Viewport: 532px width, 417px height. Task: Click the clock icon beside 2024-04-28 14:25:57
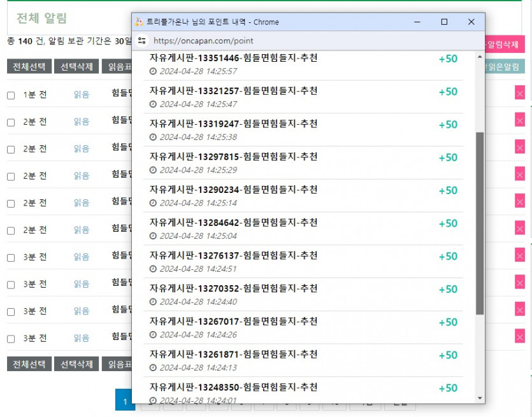[153, 71]
